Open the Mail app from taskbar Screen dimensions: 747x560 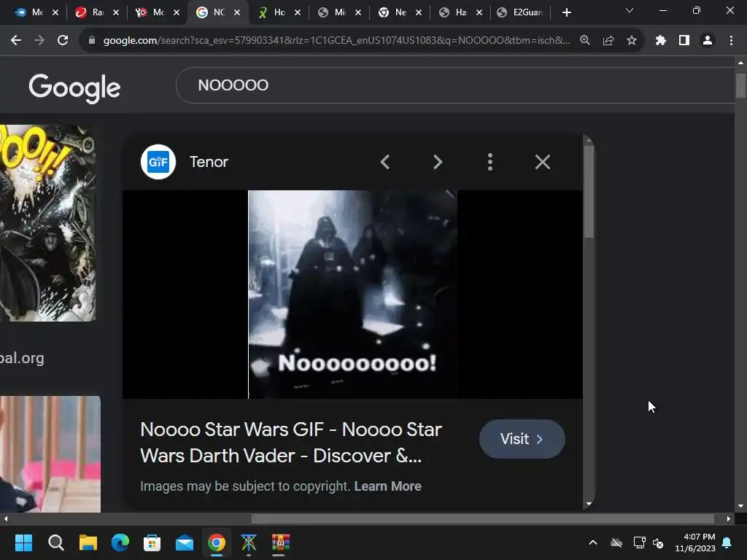pos(185,542)
